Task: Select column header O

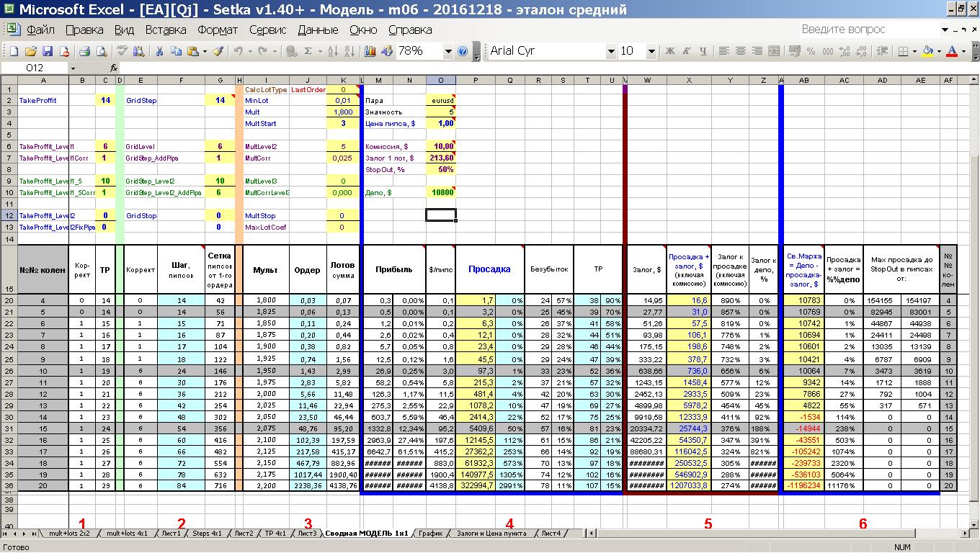Action: point(441,80)
